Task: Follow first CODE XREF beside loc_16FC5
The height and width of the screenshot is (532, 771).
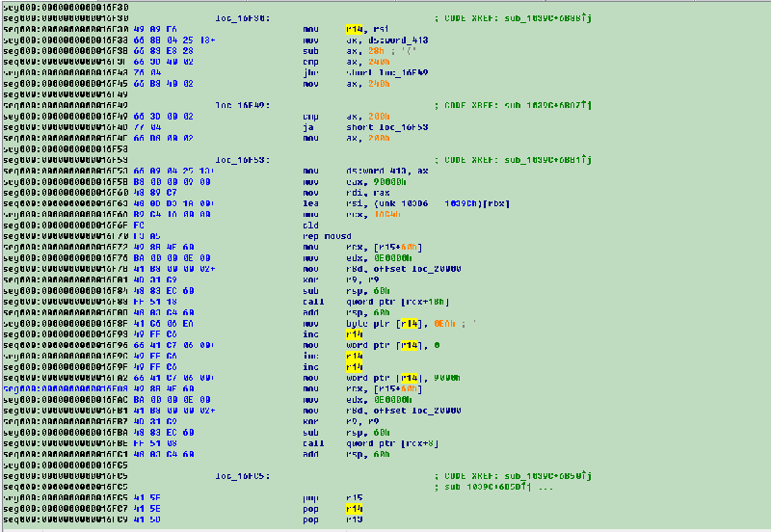Action: (547, 476)
